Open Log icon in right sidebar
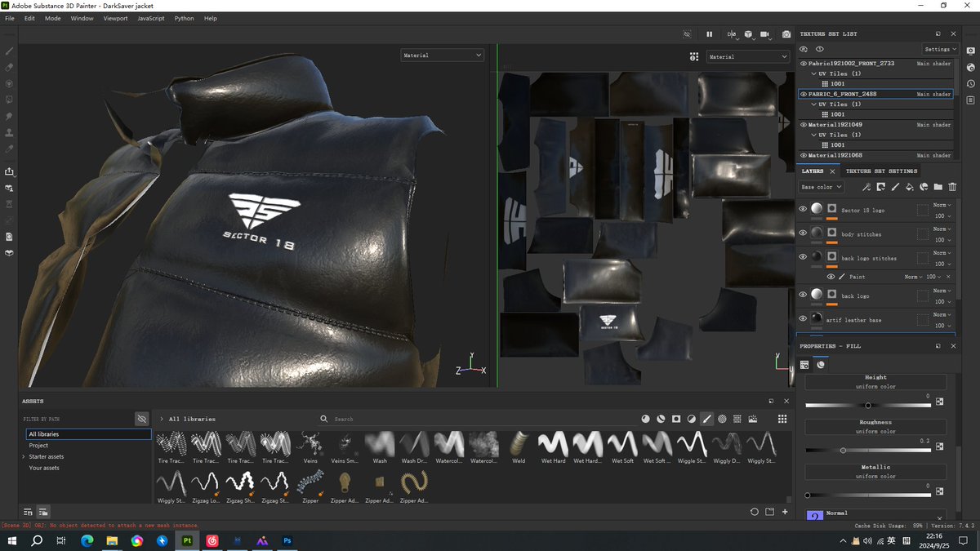Image resolution: width=980 pixels, height=551 pixels. (x=970, y=100)
